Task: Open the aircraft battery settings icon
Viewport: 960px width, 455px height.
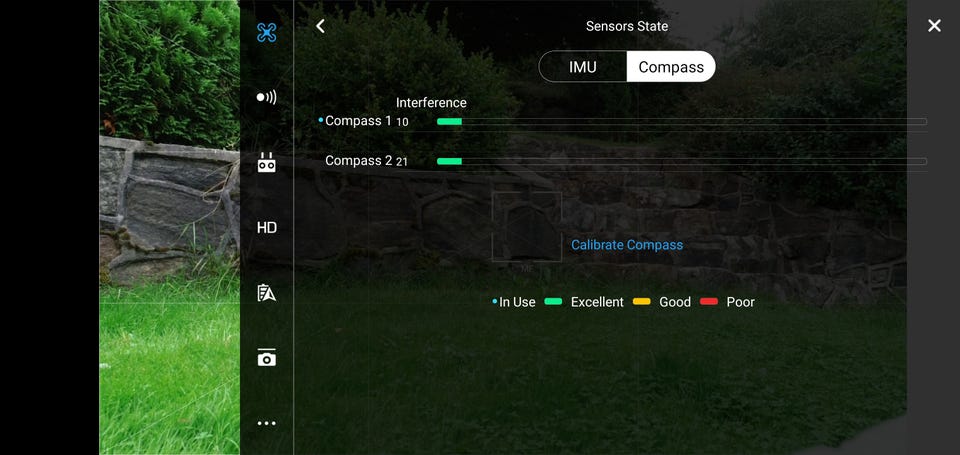Action: [266, 293]
